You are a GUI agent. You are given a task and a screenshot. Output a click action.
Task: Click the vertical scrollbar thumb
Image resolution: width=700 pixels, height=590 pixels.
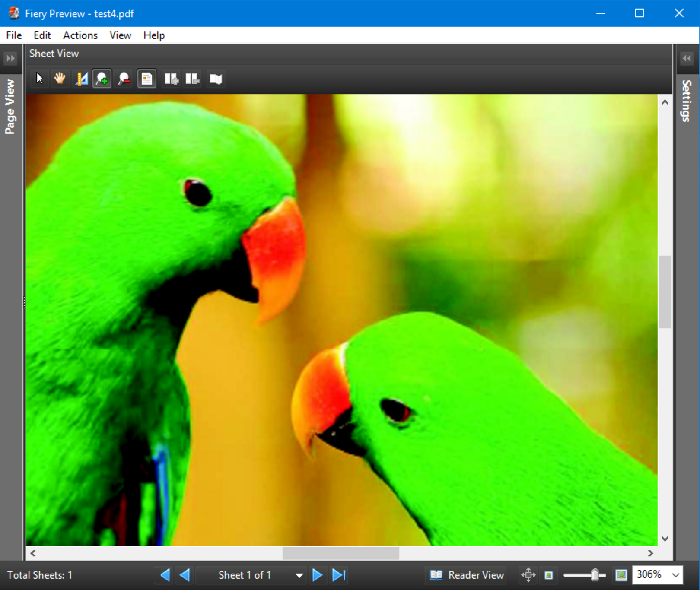[665, 292]
